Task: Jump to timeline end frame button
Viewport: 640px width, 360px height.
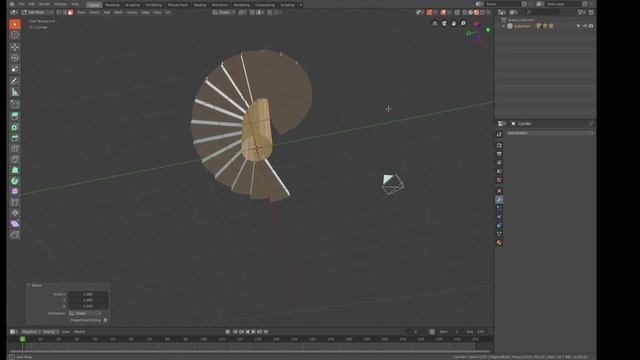Action: pos(266,332)
